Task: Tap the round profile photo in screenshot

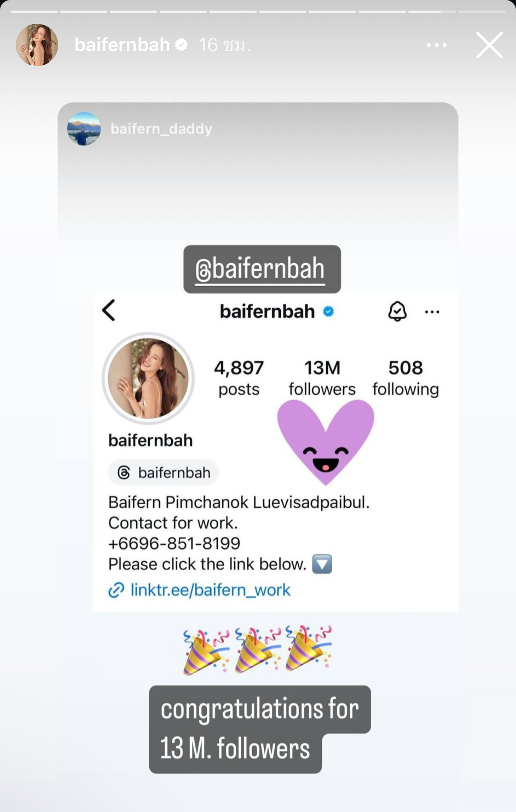Action: (x=148, y=378)
